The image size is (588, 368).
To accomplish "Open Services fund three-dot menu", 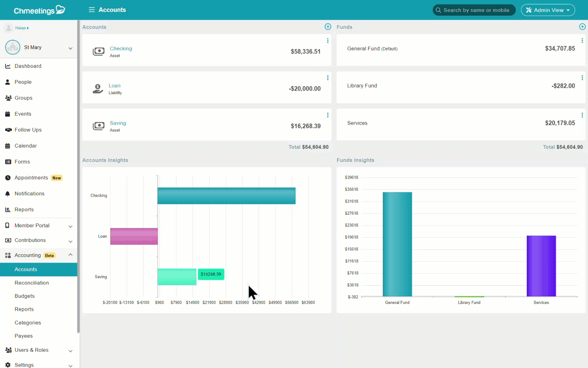I will click(582, 115).
